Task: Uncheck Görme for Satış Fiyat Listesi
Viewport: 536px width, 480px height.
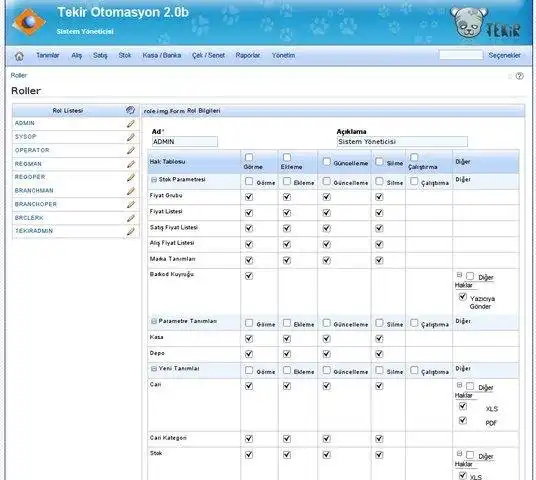Action: pyautogui.click(x=249, y=228)
